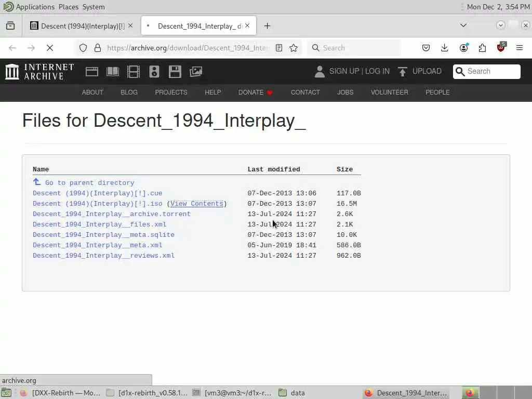Open the PEOPLE nav link
The height and width of the screenshot is (399, 532).
pyautogui.click(x=437, y=92)
